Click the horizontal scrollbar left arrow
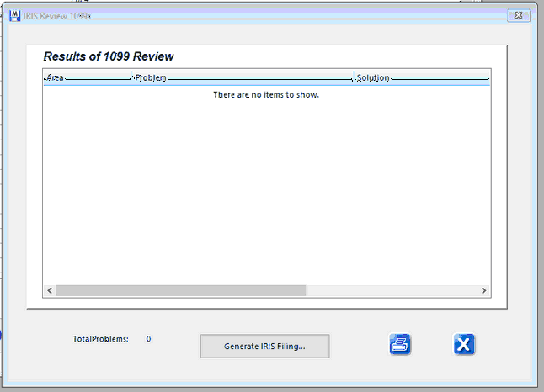 (x=49, y=290)
